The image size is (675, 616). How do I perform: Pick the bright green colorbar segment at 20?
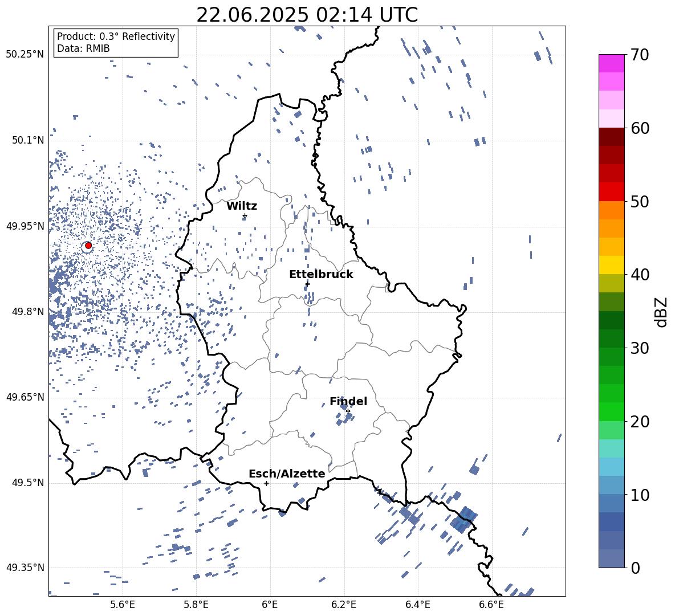(611, 411)
